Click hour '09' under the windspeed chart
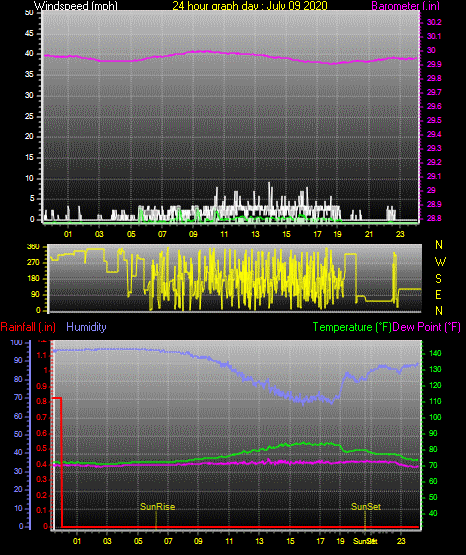466x555 pixels. coord(193,234)
